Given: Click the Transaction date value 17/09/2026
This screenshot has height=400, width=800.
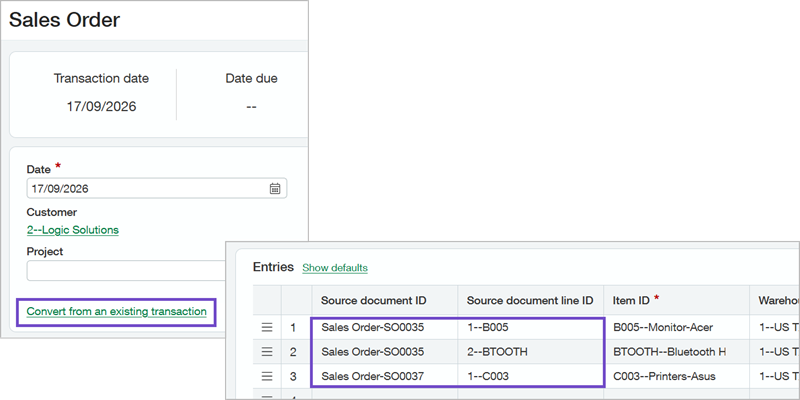Looking at the screenshot, I should tap(102, 107).
